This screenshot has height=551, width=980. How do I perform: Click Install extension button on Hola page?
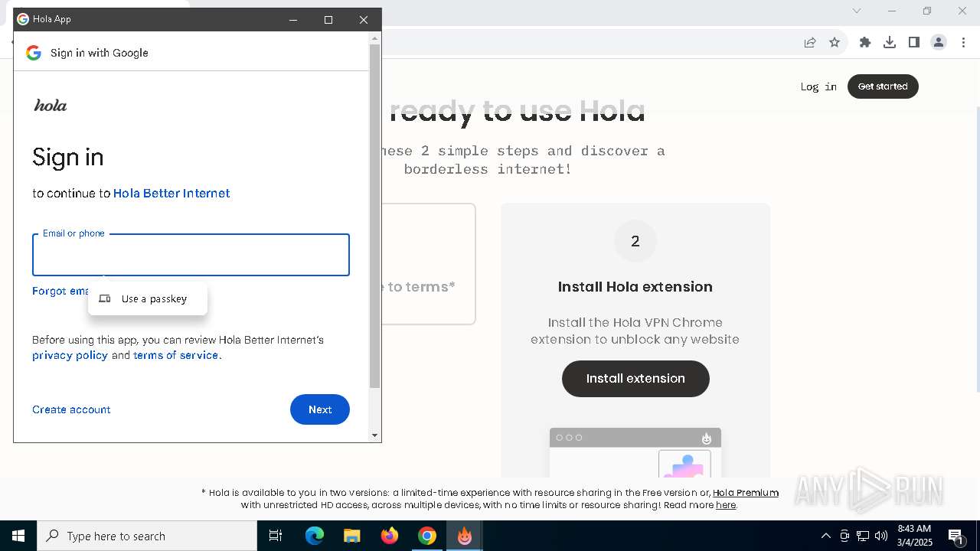coord(635,379)
